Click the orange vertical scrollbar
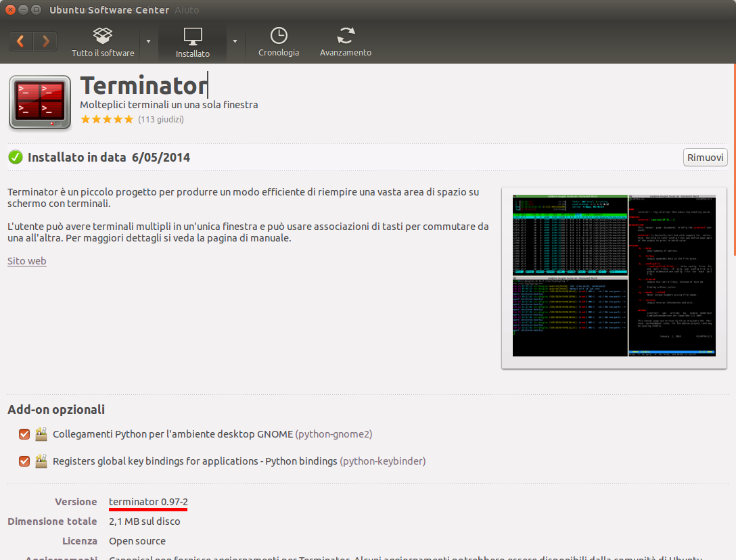736x560 pixels. [734, 160]
